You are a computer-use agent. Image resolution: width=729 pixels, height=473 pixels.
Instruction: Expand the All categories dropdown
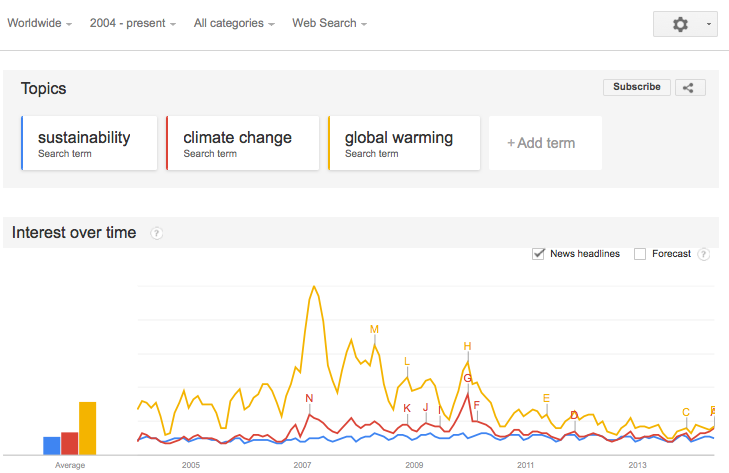point(234,23)
